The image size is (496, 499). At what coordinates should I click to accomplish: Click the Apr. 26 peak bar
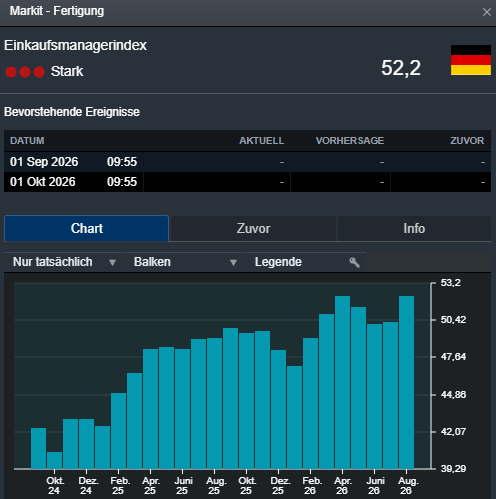click(342, 382)
